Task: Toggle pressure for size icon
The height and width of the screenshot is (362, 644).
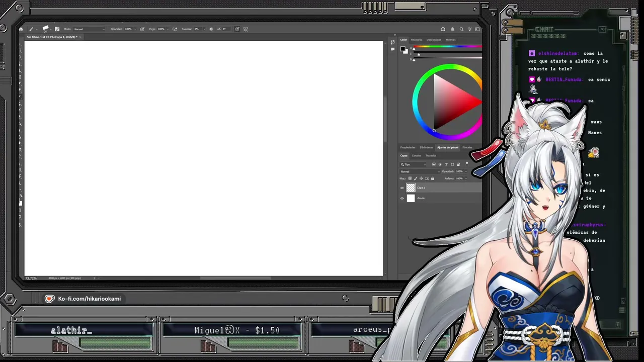Action: tap(237, 29)
